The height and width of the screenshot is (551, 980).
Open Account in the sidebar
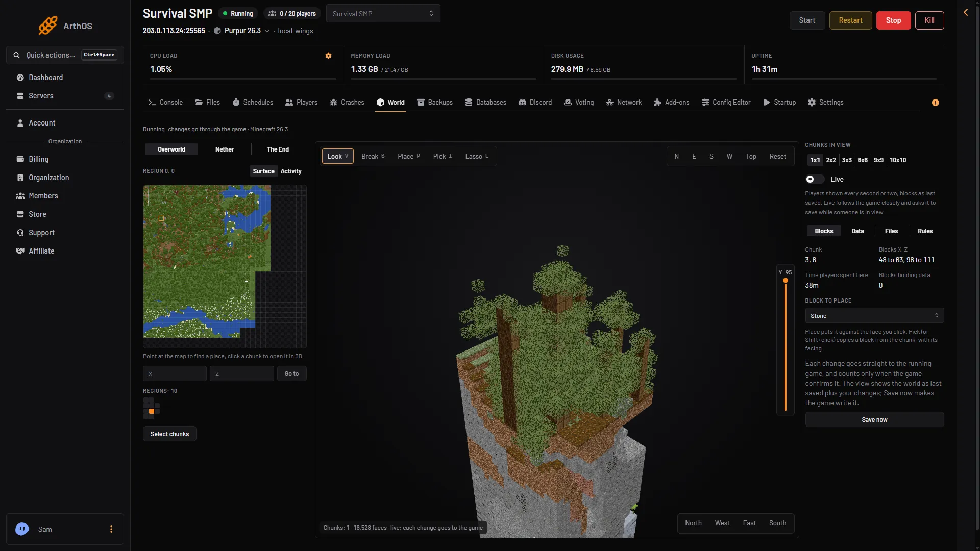tap(65, 123)
